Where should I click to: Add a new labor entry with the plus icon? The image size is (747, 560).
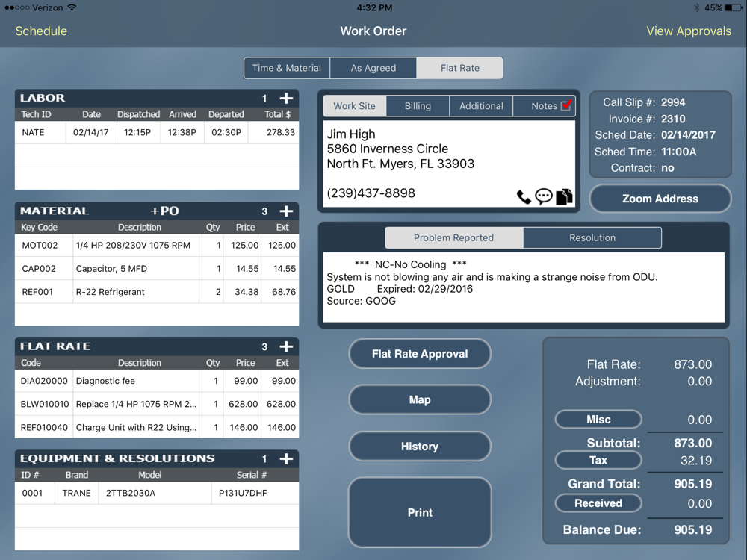coord(286,98)
